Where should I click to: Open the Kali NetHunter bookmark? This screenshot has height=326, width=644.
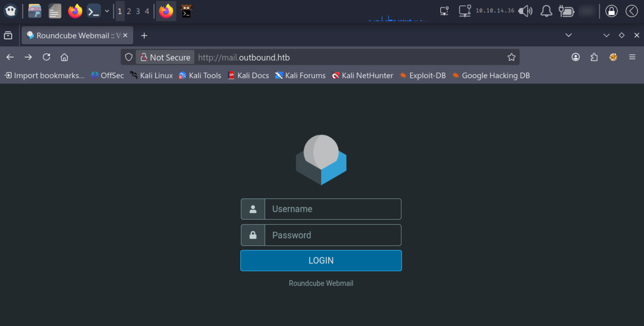363,75
